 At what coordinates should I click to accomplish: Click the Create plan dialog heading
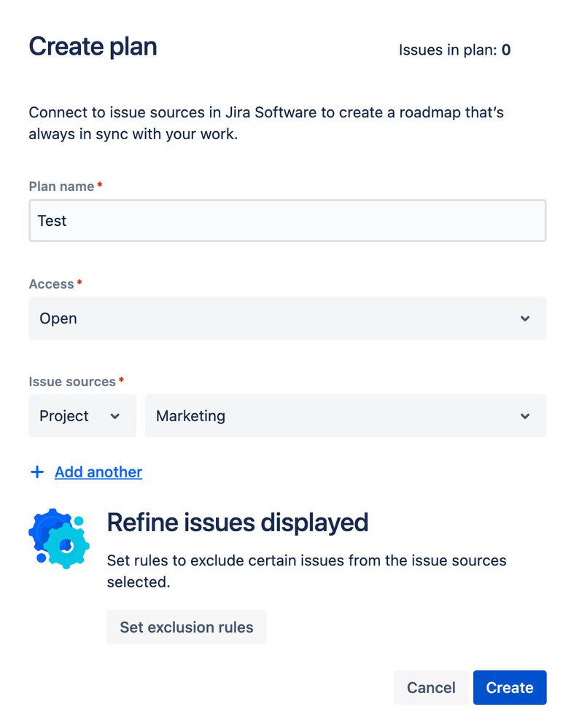pyautogui.click(x=93, y=47)
